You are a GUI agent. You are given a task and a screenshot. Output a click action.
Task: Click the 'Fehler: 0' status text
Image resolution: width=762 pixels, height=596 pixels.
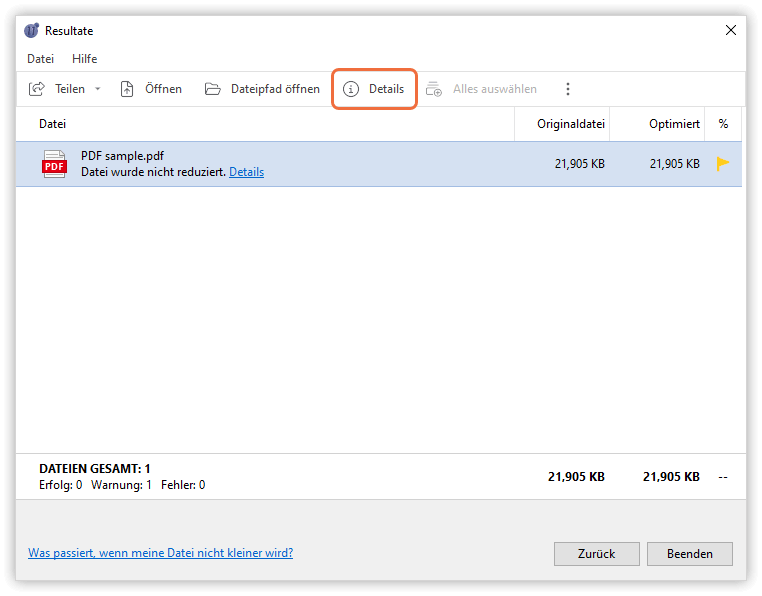pyautogui.click(x=183, y=485)
